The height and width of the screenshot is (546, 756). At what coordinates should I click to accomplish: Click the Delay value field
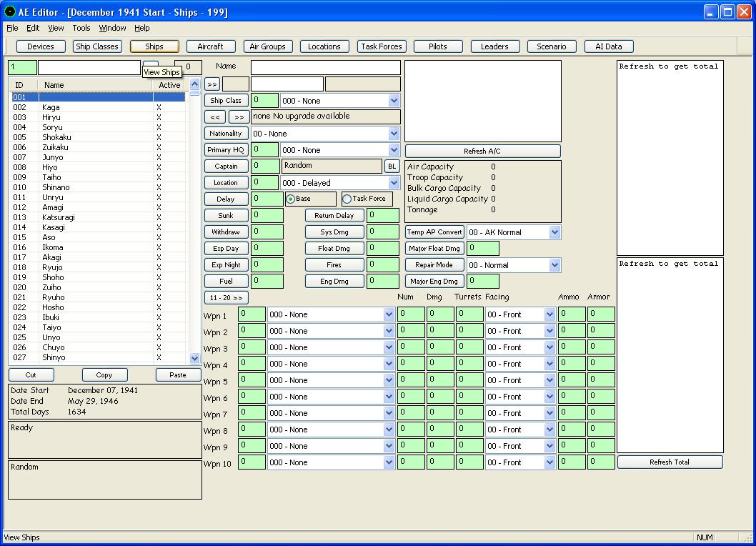tap(267, 199)
